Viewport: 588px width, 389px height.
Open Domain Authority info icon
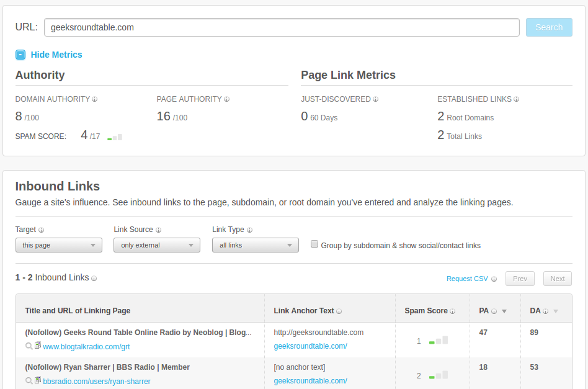tap(94, 99)
